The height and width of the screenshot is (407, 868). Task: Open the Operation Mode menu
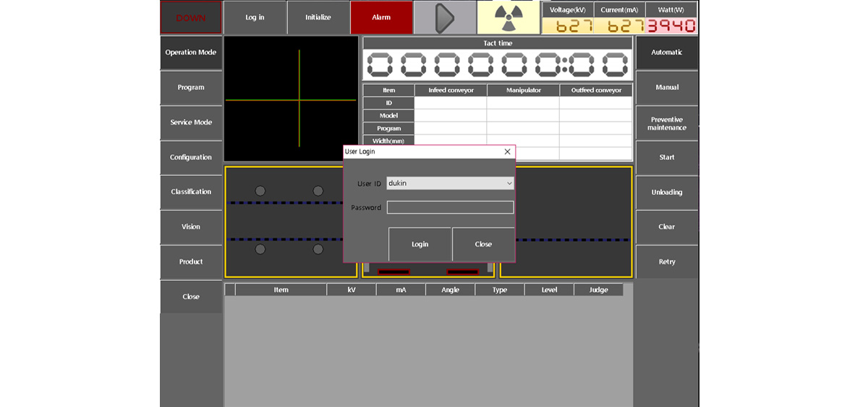[x=191, y=52]
